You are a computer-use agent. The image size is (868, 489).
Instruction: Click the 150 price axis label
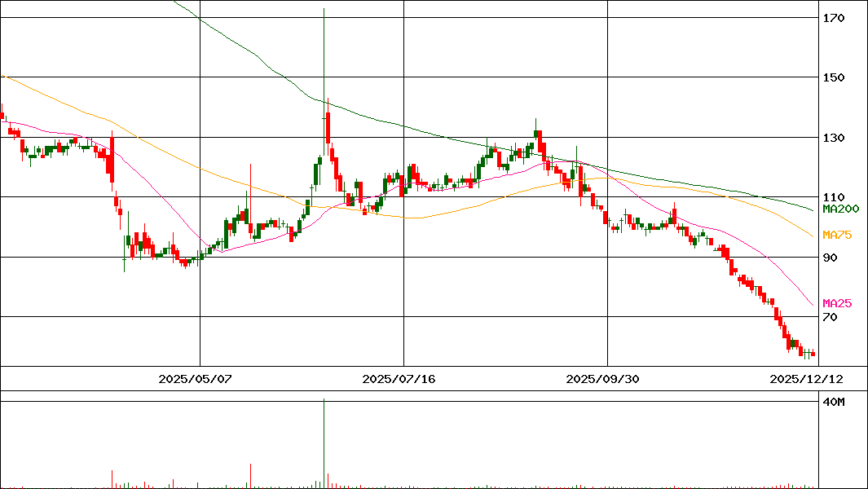click(833, 77)
